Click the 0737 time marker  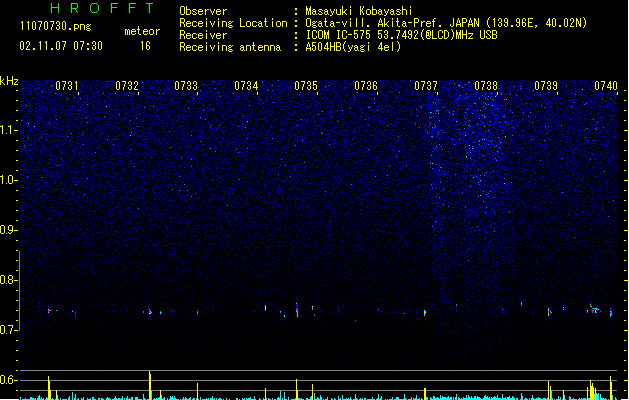point(426,86)
